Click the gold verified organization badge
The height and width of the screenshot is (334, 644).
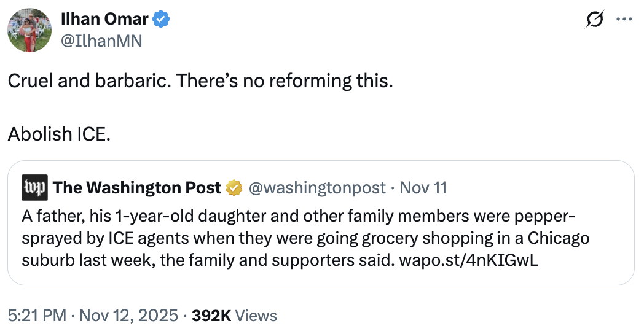[234, 187]
